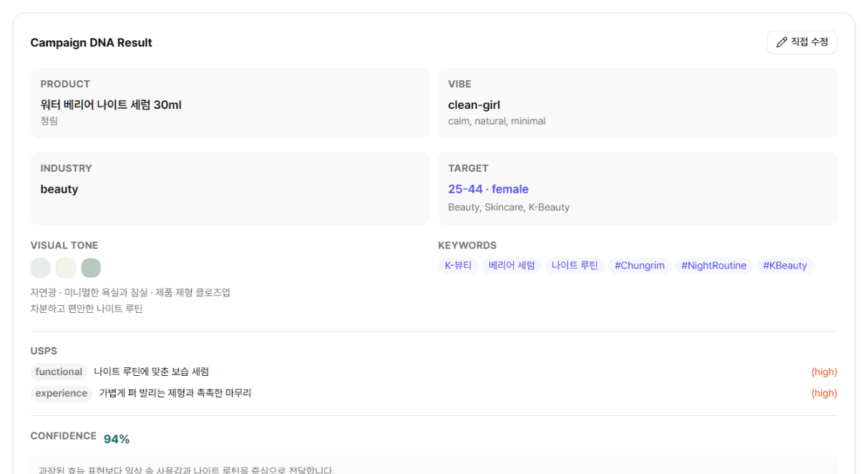Click the experience USP tag

click(62, 393)
